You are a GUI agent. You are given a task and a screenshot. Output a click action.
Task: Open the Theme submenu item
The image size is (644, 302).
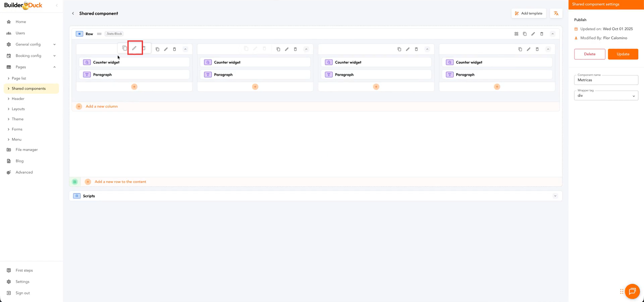pos(17,119)
